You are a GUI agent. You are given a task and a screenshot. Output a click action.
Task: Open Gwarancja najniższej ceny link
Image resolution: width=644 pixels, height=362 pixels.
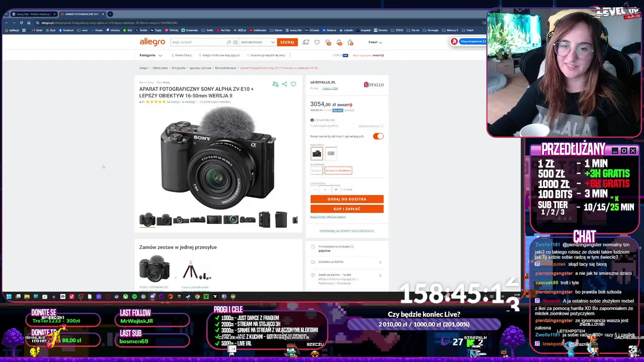[266, 55]
